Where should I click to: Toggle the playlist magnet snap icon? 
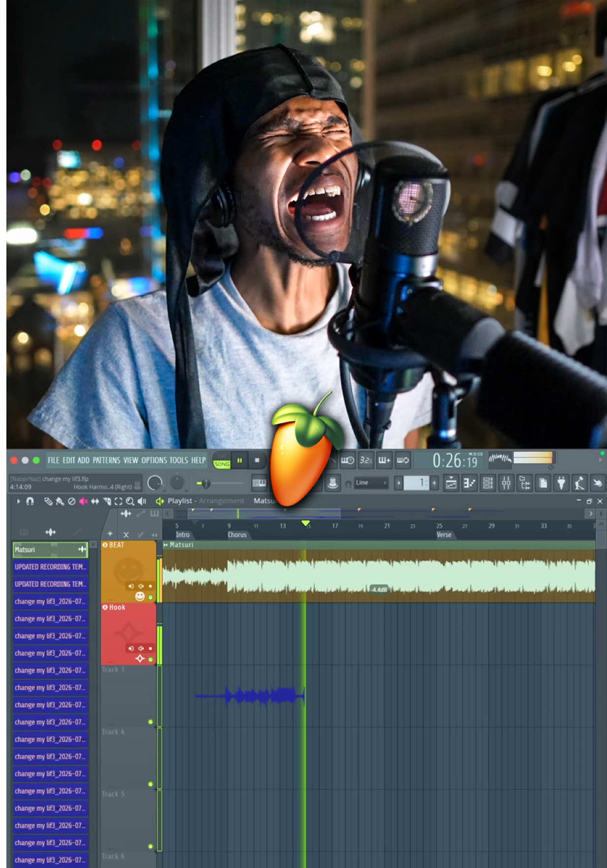pyautogui.click(x=30, y=501)
